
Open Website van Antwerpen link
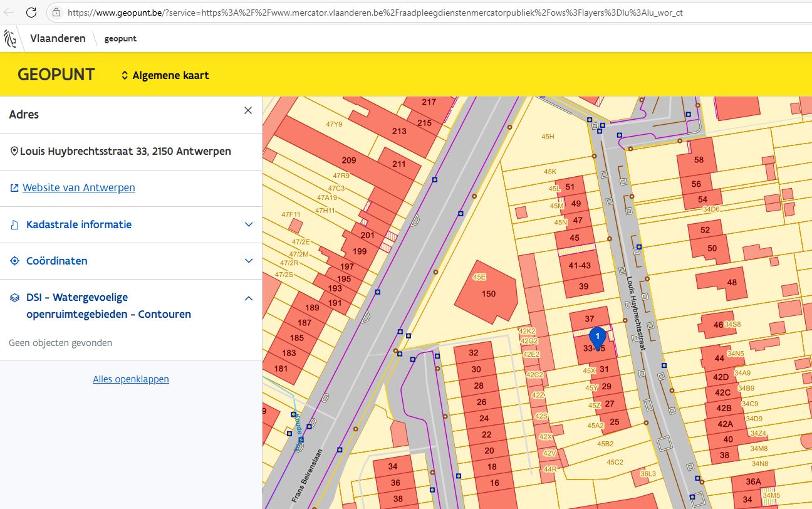pos(79,187)
